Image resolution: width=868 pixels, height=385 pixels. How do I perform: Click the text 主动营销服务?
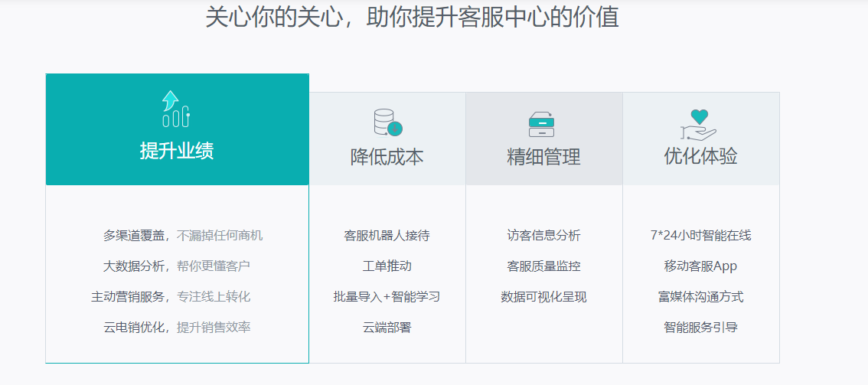tap(128, 296)
